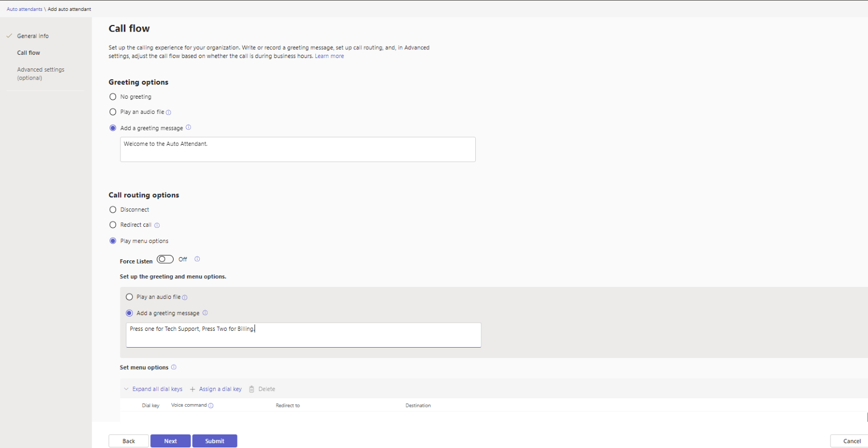Click the Dial key column header
This screenshot has width=868, height=448.
(x=151, y=406)
